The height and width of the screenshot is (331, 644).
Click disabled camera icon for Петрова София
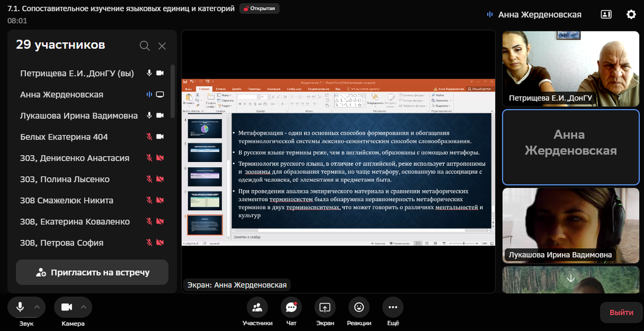pyautogui.click(x=160, y=242)
